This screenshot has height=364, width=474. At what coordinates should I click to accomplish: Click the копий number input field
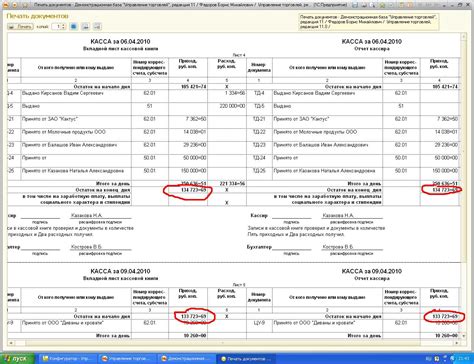57,26
